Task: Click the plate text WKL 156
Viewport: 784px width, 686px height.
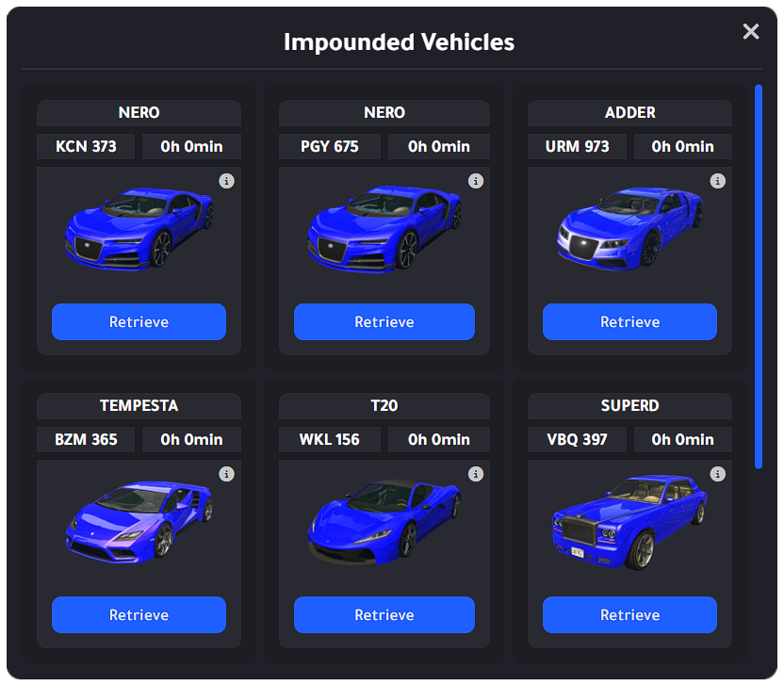Action: click(330, 439)
